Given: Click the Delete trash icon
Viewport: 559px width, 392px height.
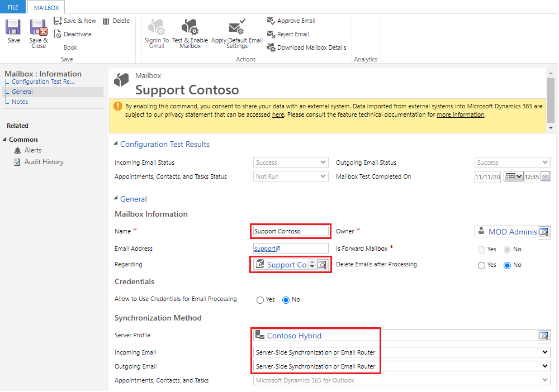Looking at the screenshot, I should pos(106,21).
